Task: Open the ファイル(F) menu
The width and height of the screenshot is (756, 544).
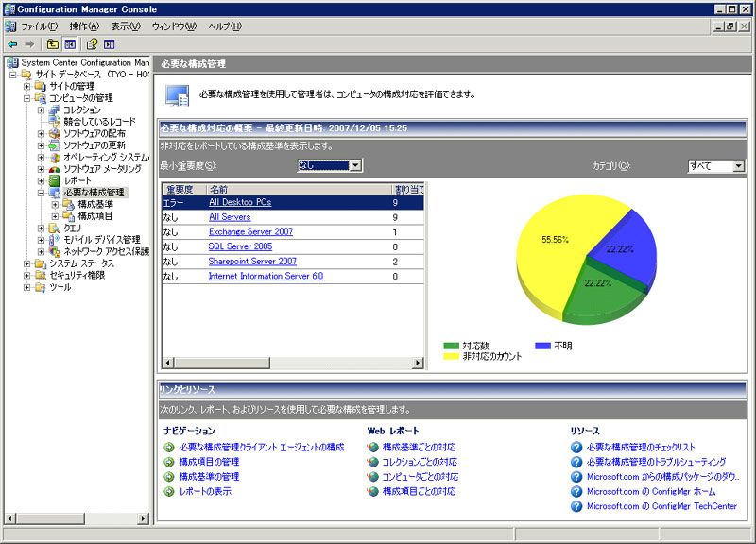Action: (x=39, y=26)
